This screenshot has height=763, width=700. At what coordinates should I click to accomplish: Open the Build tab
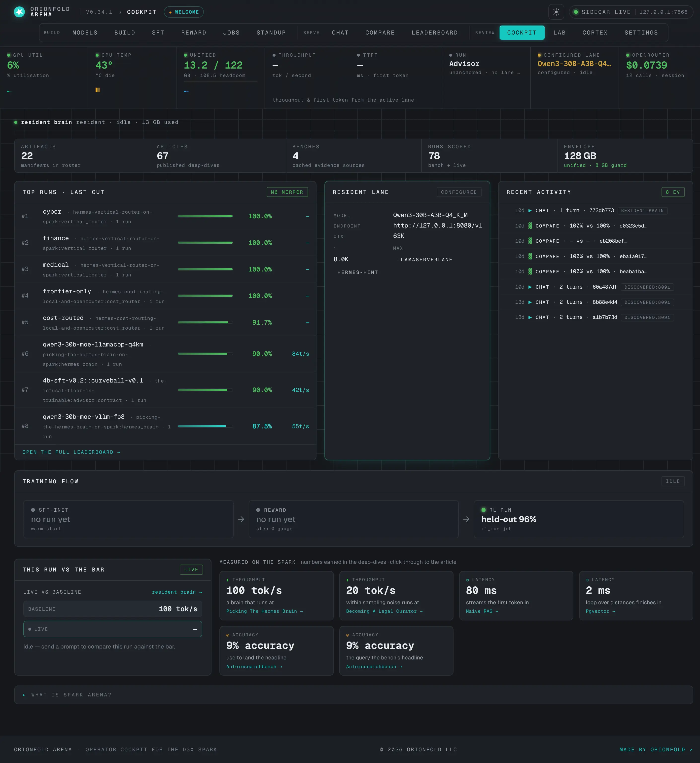click(x=125, y=33)
